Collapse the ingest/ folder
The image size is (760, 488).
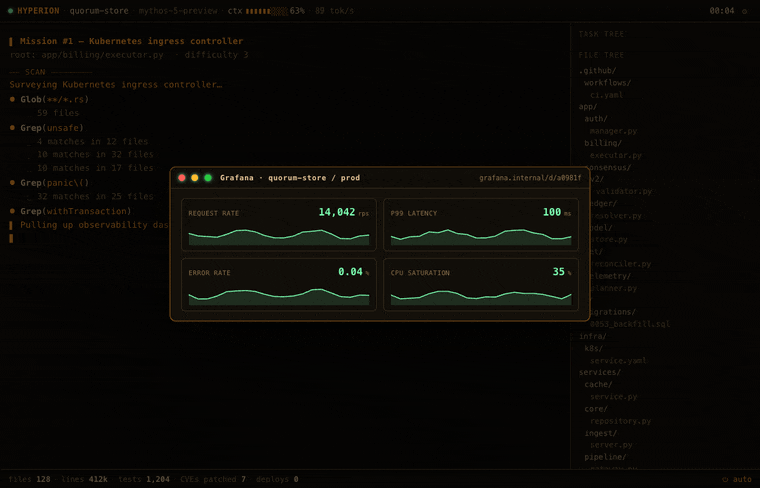point(601,433)
